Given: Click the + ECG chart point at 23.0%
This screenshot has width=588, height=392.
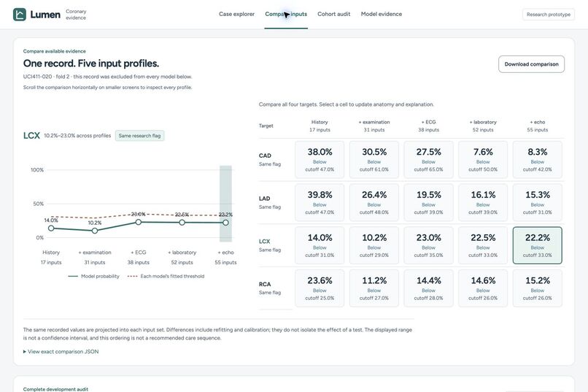Looking at the screenshot, I should [x=139, y=222].
